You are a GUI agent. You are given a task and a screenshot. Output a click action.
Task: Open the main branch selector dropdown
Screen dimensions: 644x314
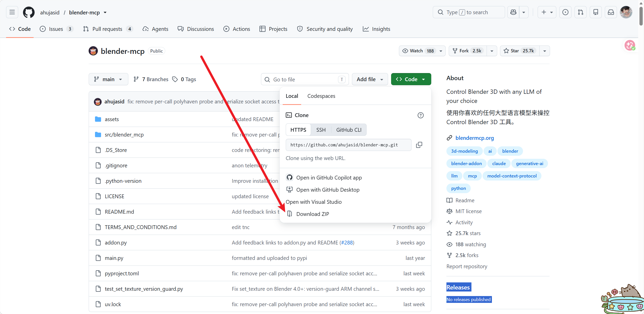click(x=108, y=79)
